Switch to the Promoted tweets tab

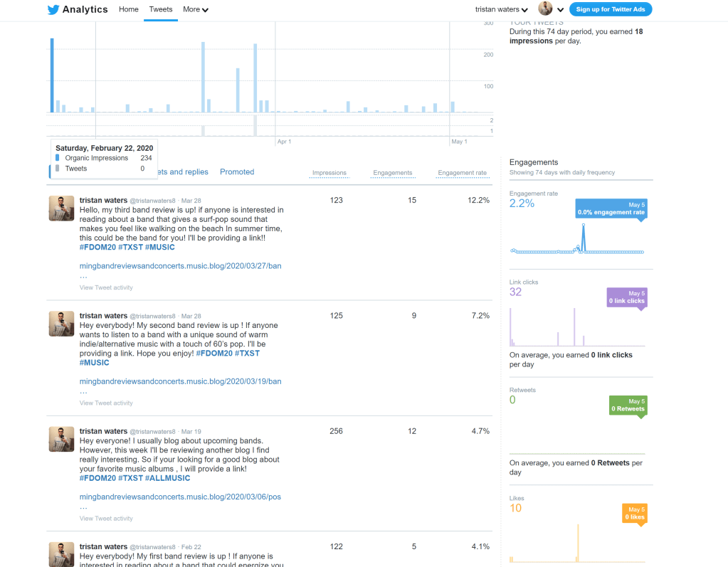point(237,172)
